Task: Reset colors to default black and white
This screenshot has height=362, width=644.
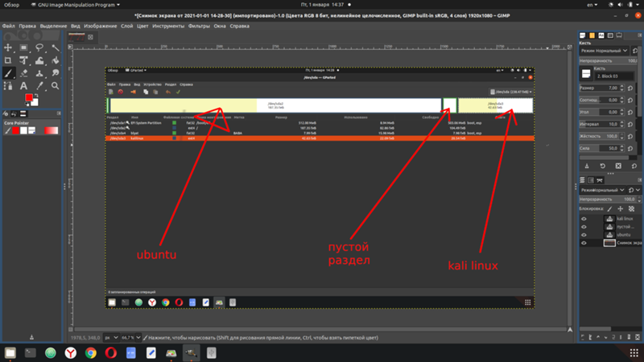Action: click(27, 104)
